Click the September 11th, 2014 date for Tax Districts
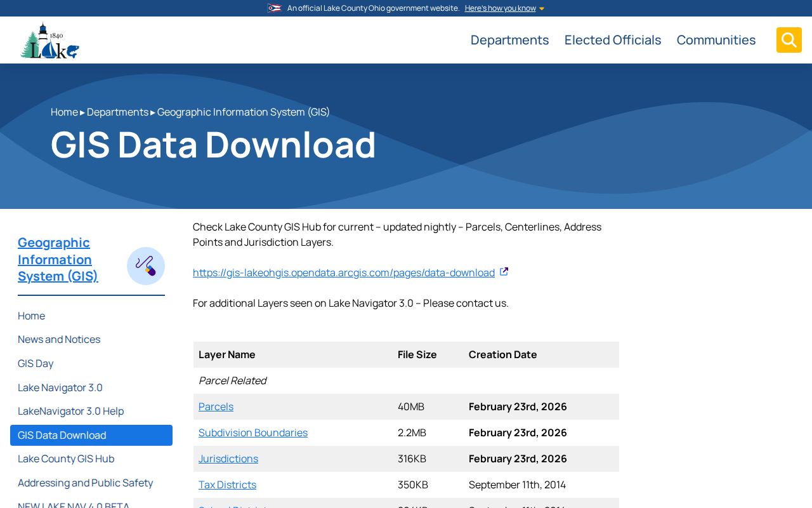 (517, 485)
